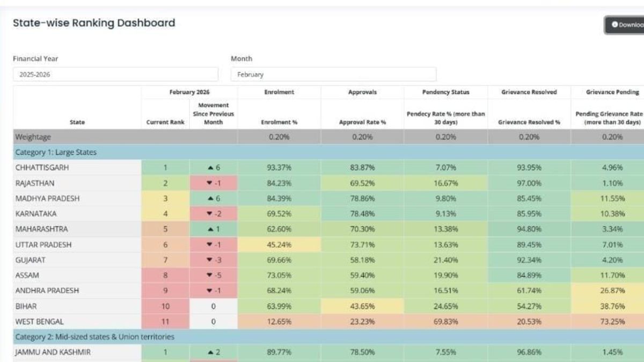Expand Category 2: Mid-sized states section row
The height and width of the screenshot is (362, 644).
[94, 337]
